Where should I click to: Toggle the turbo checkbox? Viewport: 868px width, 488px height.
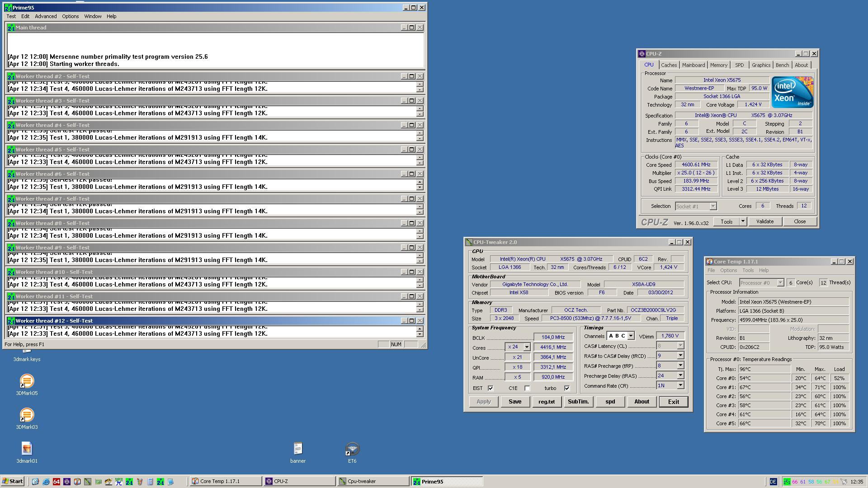coord(567,388)
